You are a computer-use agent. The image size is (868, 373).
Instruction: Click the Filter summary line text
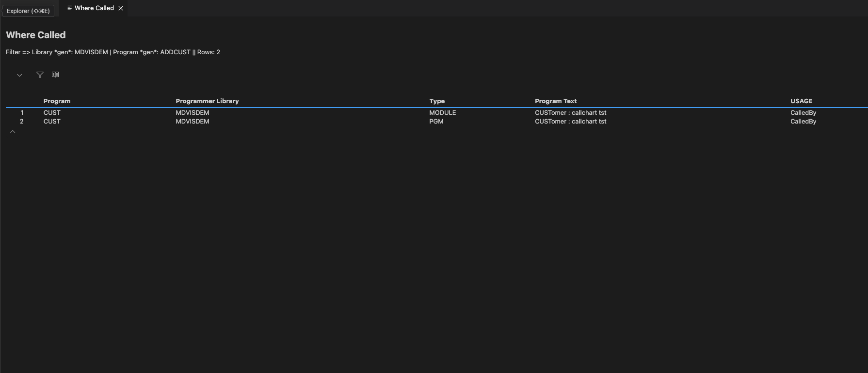[x=113, y=52]
